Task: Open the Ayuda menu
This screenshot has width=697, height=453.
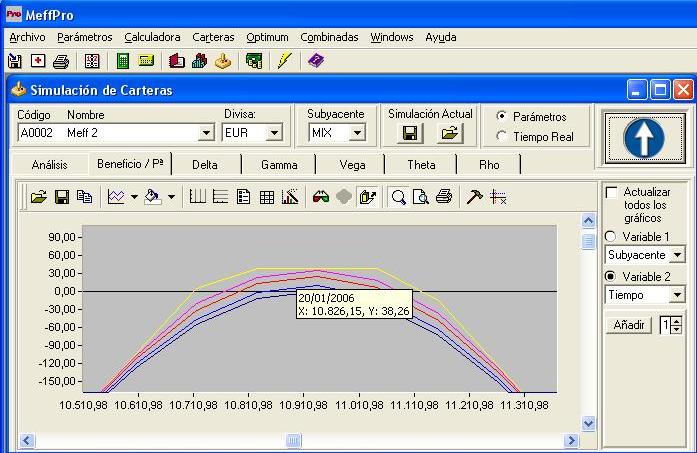Action: tap(441, 37)
